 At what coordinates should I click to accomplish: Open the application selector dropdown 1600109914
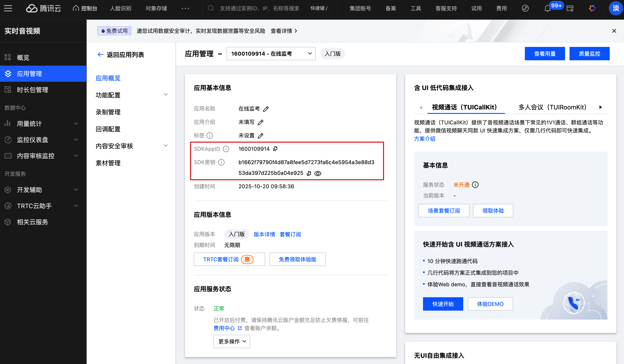click(271, 54)
